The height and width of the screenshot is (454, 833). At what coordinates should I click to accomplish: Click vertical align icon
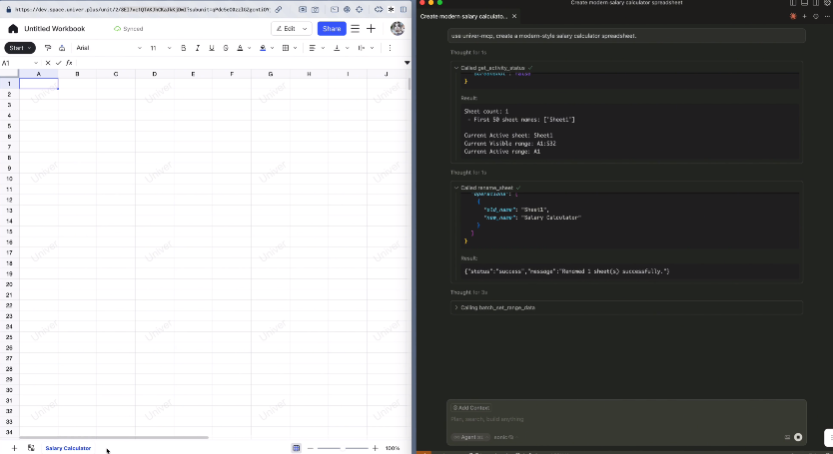[336, 48]
